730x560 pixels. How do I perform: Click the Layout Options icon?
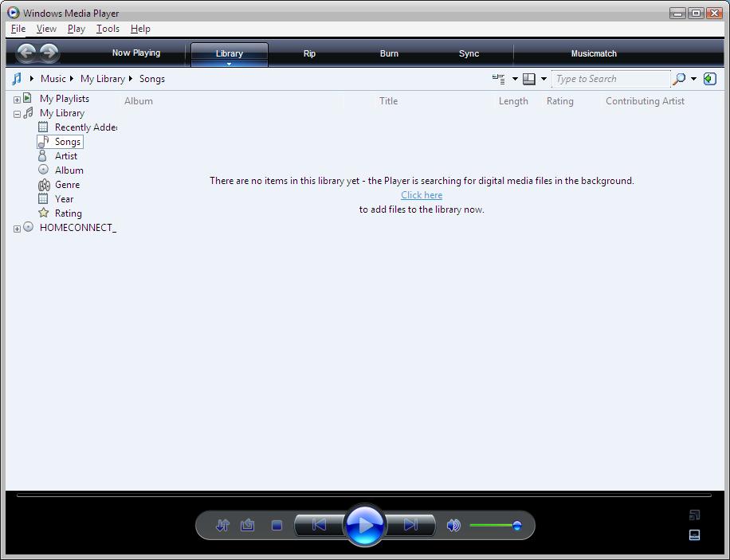[529, 79]
